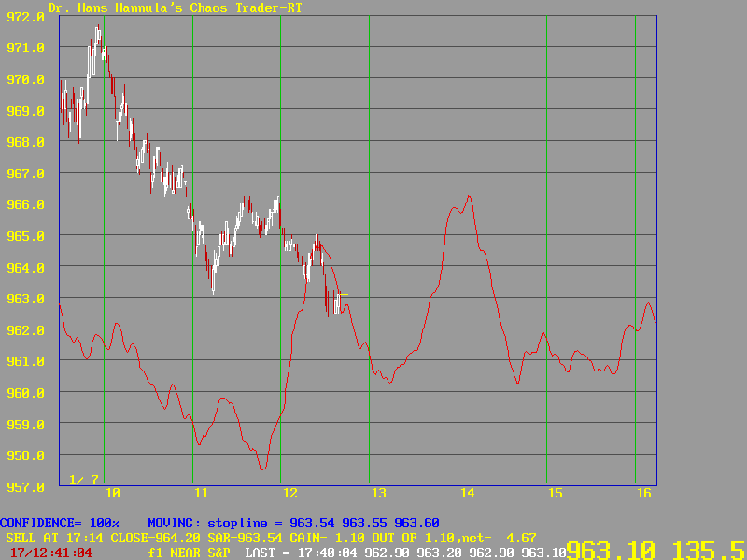Click the 967.0 price axis label
Viewport: 747px width, 560px height.
(x=25, y=174)
